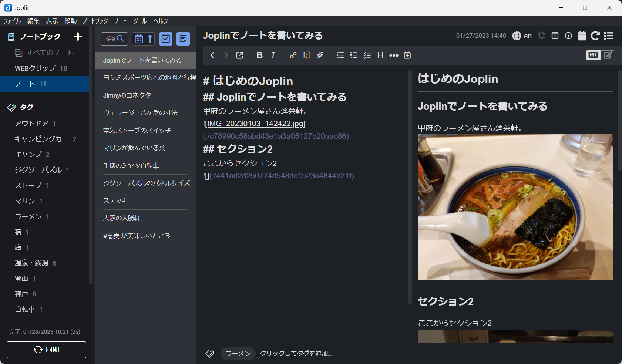Open note マリンが飲んでいる薬
622x364 pixels.
[145, 148]
